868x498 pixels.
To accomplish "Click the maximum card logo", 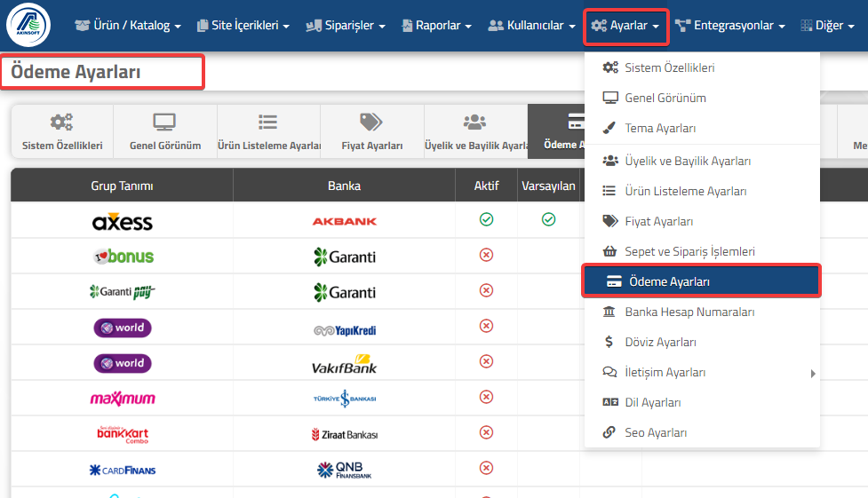I will [123, 399].
